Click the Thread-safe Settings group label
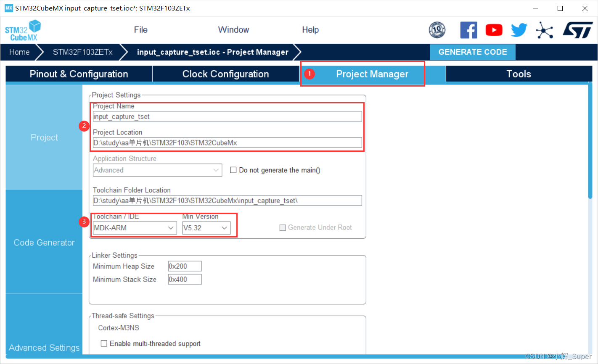This screenshot has height=364, width=598. coord(123,316)
